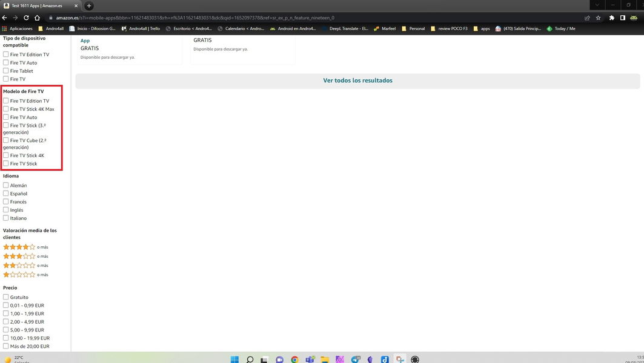Reload the page using the browser refresh icon
This screenshot has height=363, width=644.
coord(27,18)
